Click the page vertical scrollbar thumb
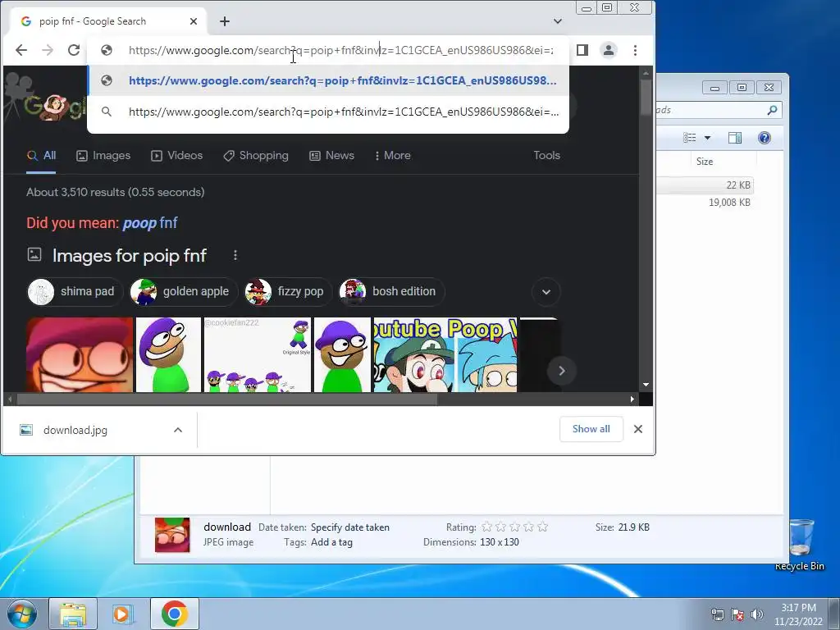Screen dimensions: 840x630 pos(646,96)
